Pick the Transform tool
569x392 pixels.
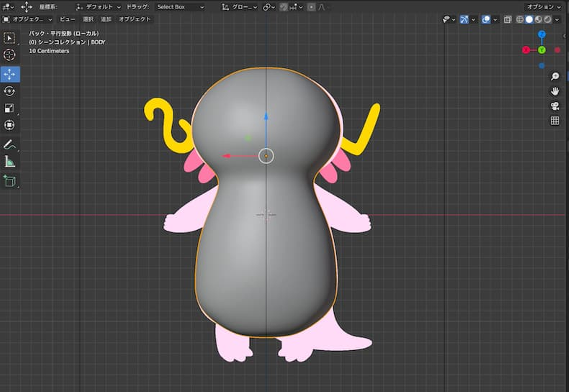pyautogui.click(x=9, y=125)
